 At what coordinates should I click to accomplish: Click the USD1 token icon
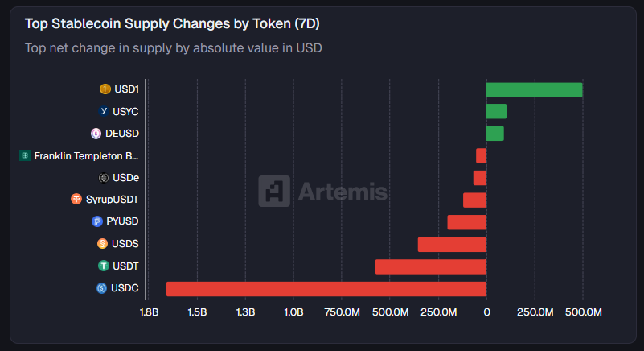point(105,89)
